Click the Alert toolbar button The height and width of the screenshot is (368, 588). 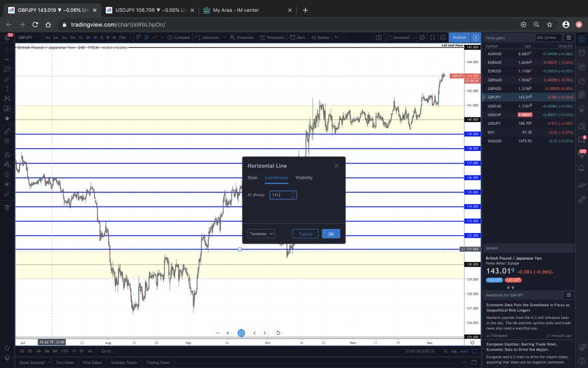click(x=298, y=37)
